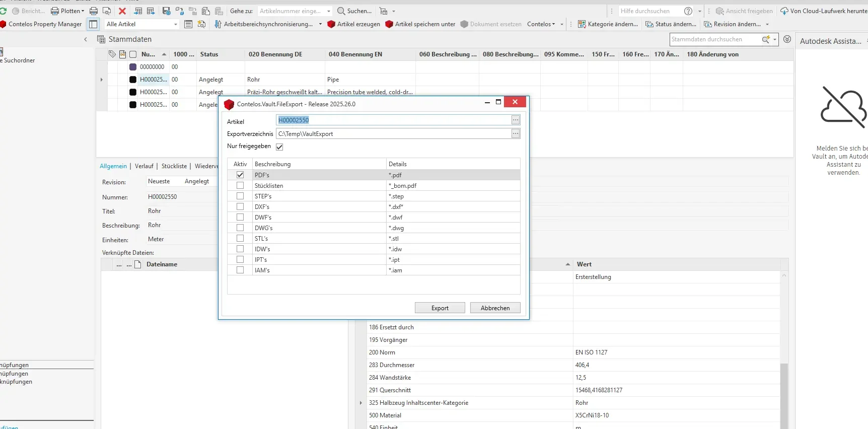Click Artikel speichern unter
868x429 pixels.
[420, 24]
